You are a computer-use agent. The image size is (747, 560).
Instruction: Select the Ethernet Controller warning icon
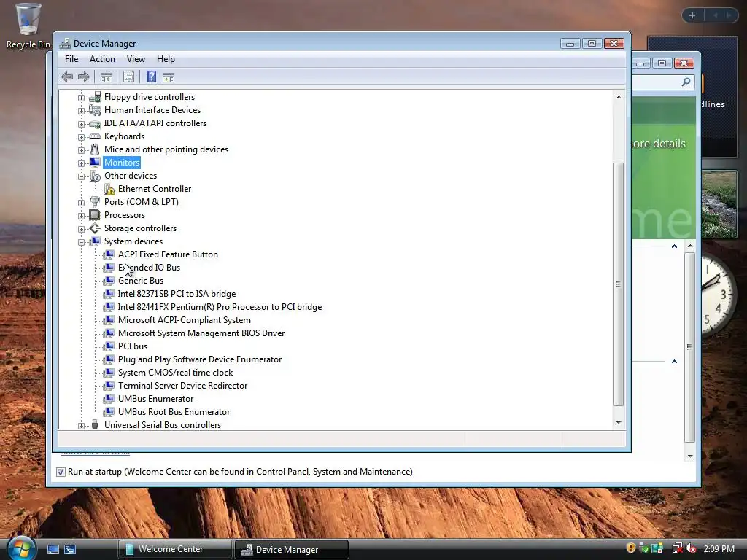(109, 189)
